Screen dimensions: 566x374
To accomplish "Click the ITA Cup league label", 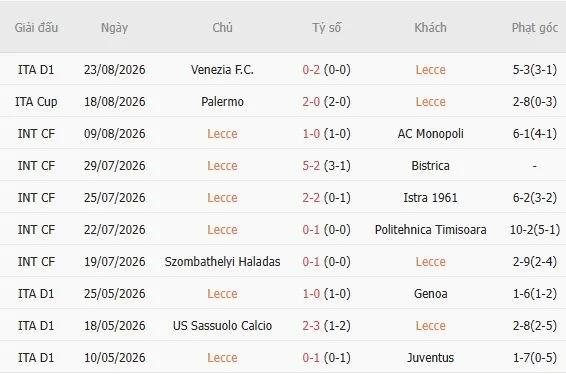I will [36, 102].
